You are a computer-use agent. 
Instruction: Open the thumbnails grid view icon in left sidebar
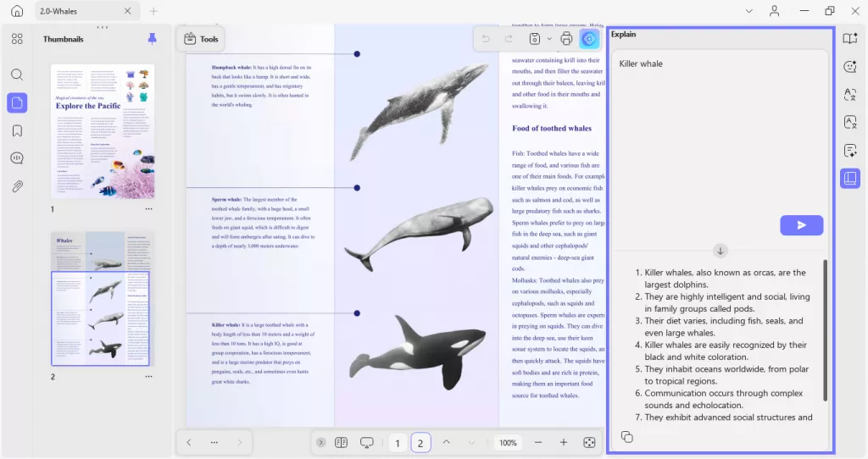click(17, 39)
